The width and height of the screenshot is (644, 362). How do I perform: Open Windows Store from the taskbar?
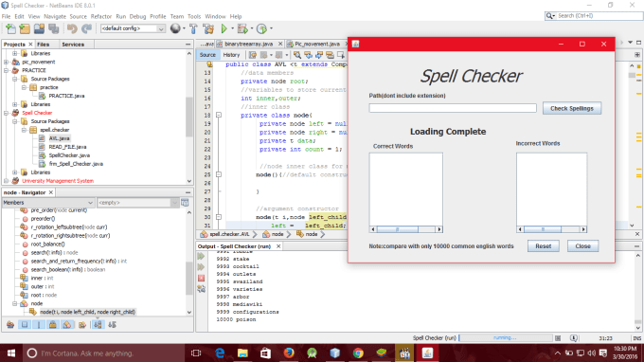pos(266,353)
